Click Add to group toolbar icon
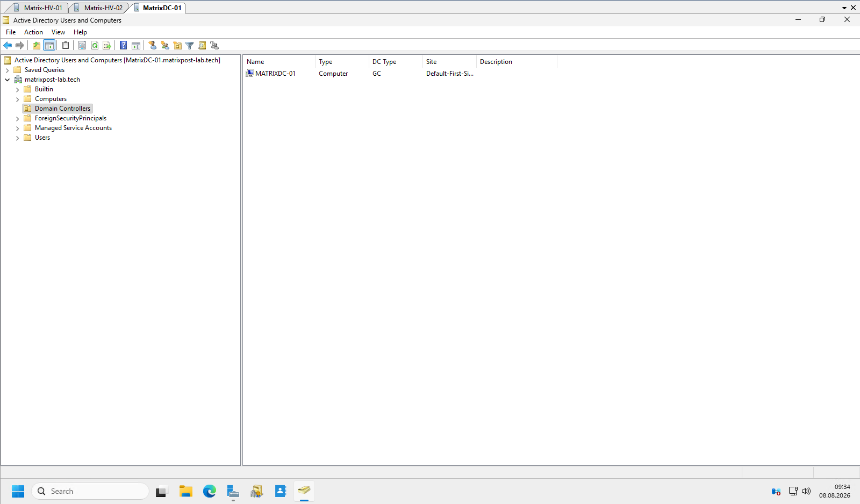The image size is (860, 504). (x=214, y=46)
